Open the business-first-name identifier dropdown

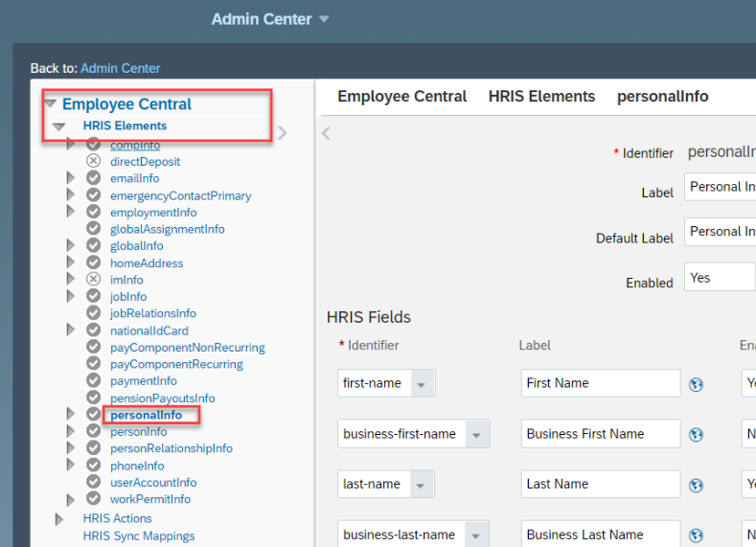click(477, 434)
